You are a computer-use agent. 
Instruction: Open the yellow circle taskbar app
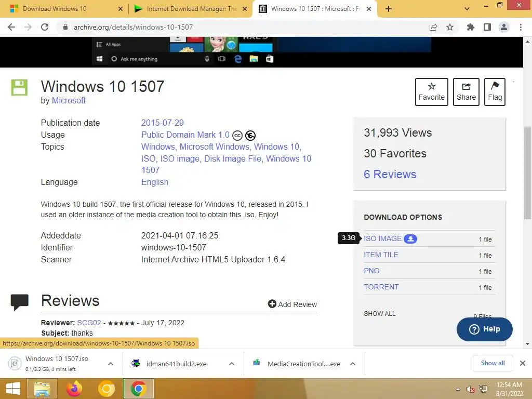coord(106,389)
